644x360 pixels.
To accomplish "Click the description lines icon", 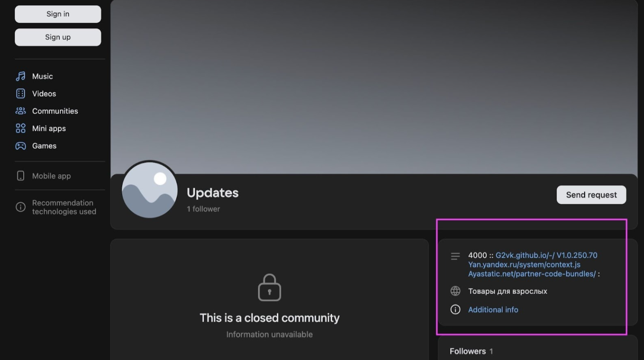I will coord(455,256).
